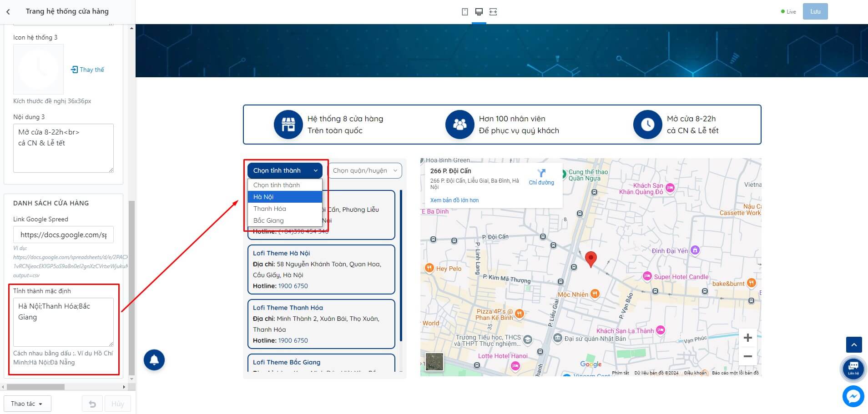Click the Lofi Theme Hà Nội store card
The width and height of the screenshot is (868, 414).
(x=321, y=269)
